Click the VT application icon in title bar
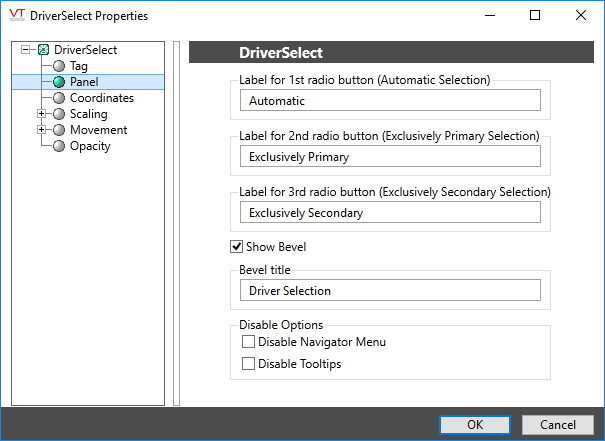The image size is (605, 441). point(17,16)
